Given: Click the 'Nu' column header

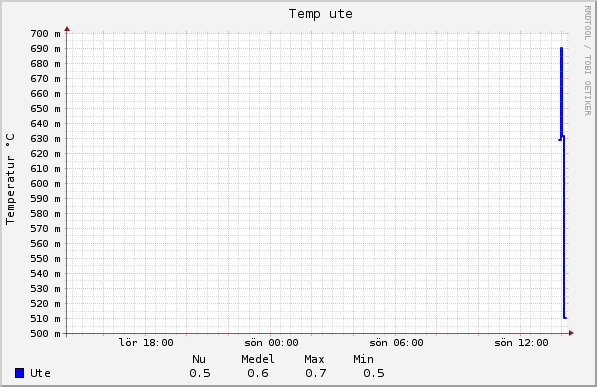Looking at the screenshot, I should [199, 359].
